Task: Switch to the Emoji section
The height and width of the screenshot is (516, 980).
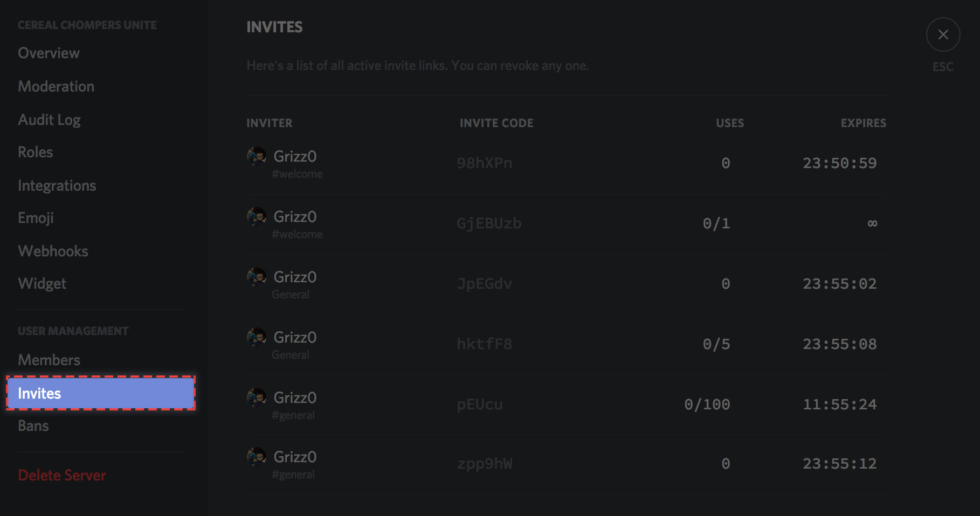Action: (x=36, y=218)
